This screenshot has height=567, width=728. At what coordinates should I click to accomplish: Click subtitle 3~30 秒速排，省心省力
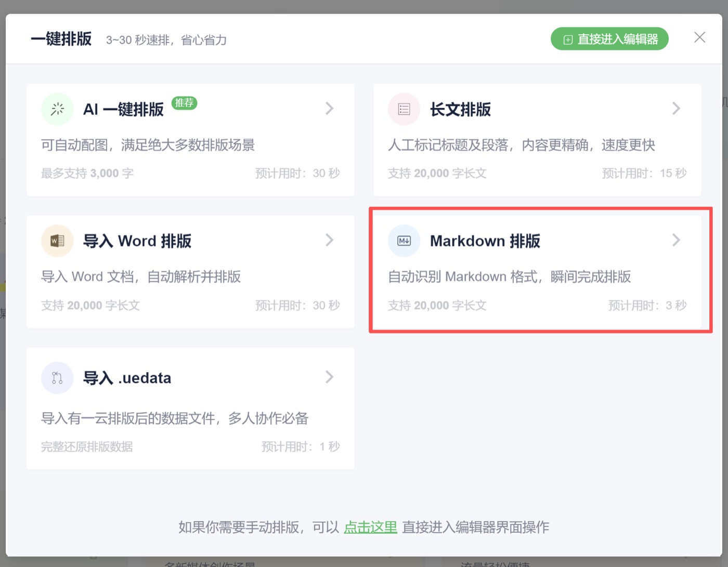click(x=166, y=40)
